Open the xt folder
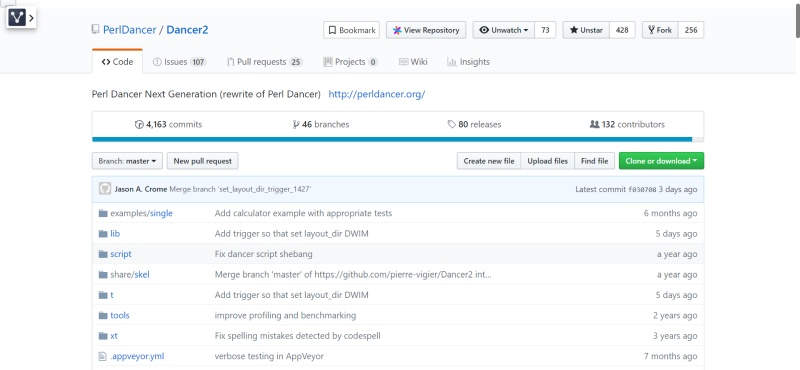The height and width of the screenshot is (370, 800). coord(114,336)
